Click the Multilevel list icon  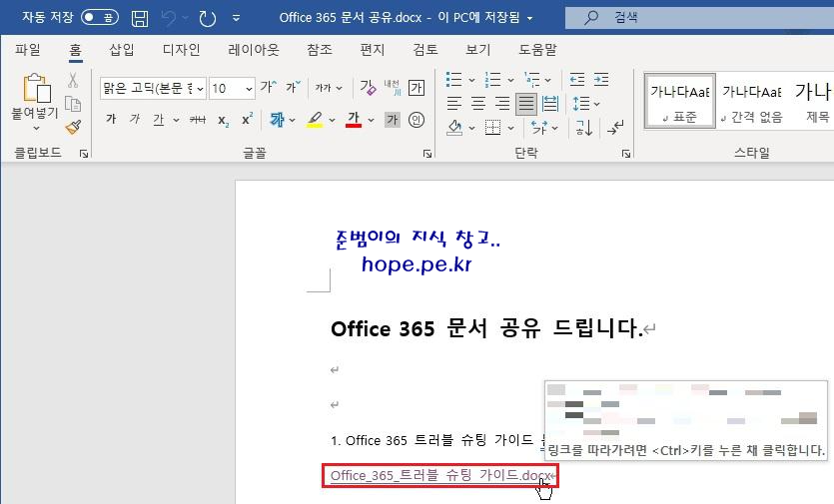click(532, 80)
